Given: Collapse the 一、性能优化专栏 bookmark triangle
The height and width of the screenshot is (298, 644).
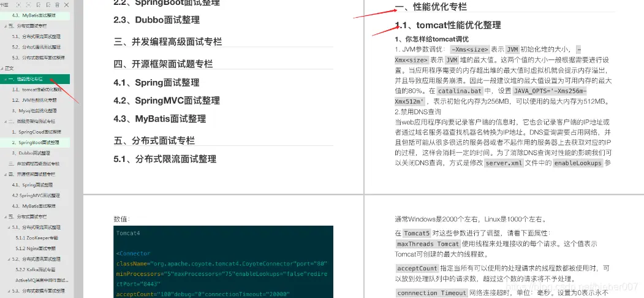Looking at the screenshot, I should tap(4, 79).
